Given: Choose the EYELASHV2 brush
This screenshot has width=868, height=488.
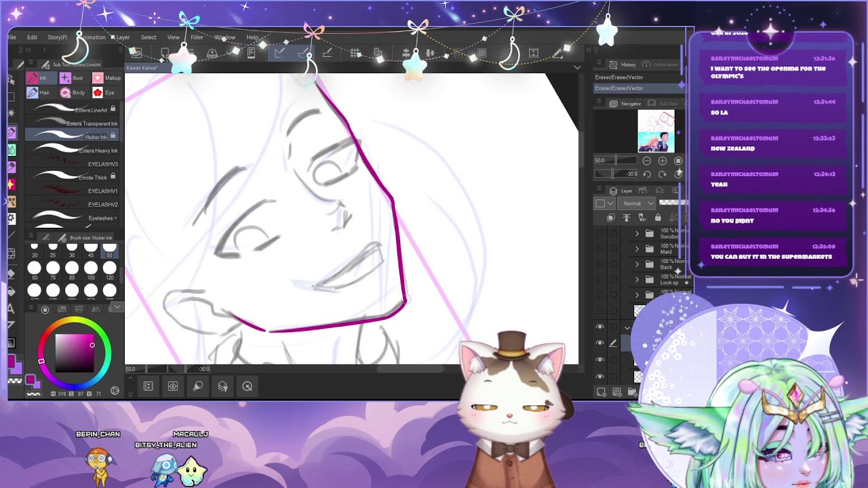Looking at the screenshot, I should coord(73,204).
